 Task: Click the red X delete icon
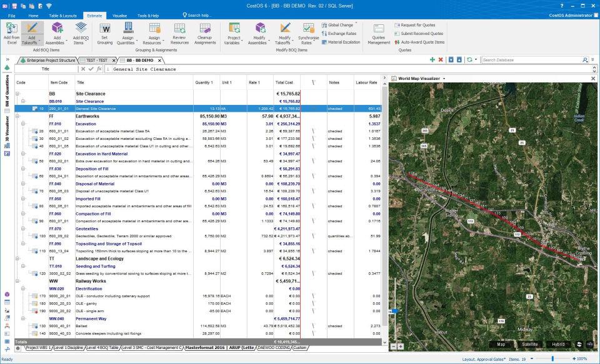click(x=441, y=60)
